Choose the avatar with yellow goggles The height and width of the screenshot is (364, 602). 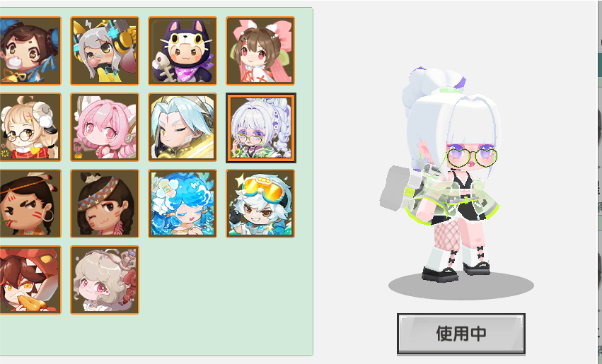(x=260, y=204)
